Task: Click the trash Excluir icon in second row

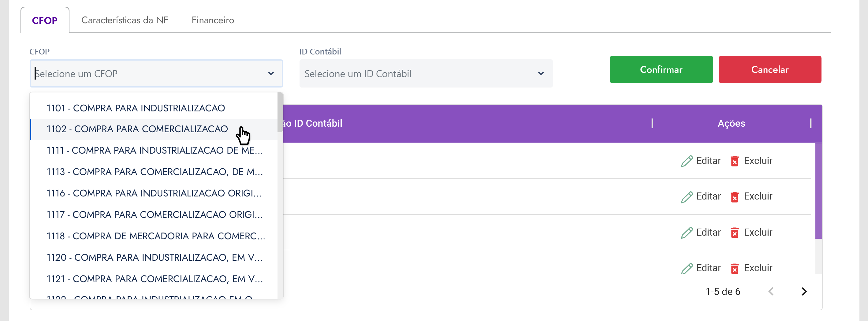Action: 735,196
